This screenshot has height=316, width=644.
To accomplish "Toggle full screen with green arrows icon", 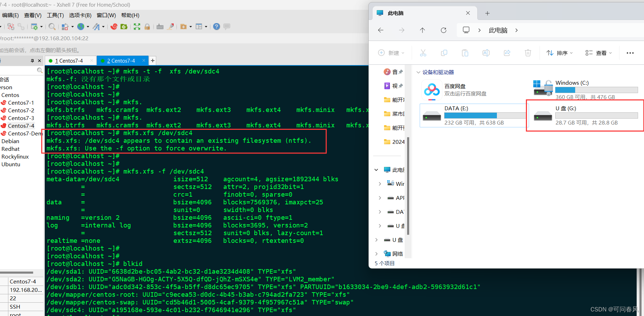I will point(137,27).
